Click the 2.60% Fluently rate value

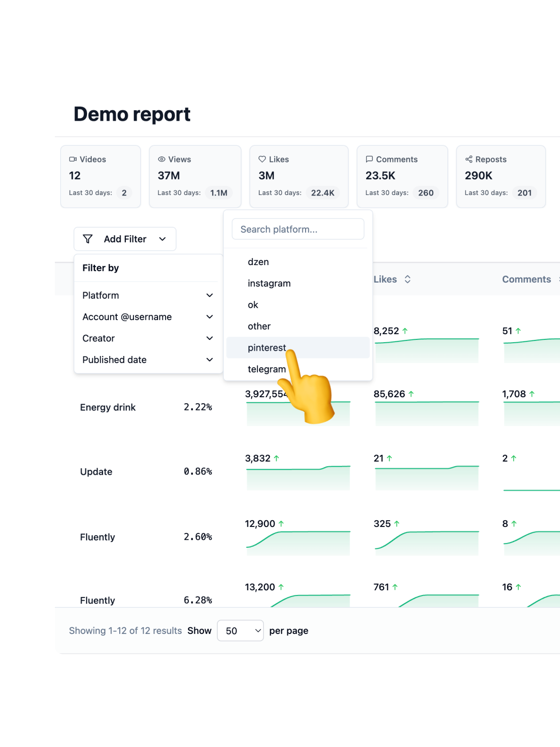(198, 537)
